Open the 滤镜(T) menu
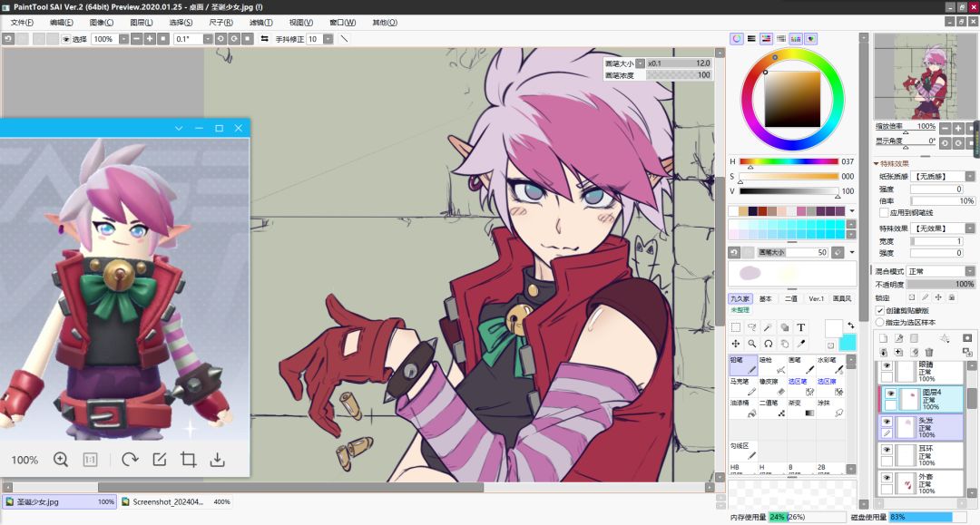This screenshot has height=525, width=980. pos(260,23)
